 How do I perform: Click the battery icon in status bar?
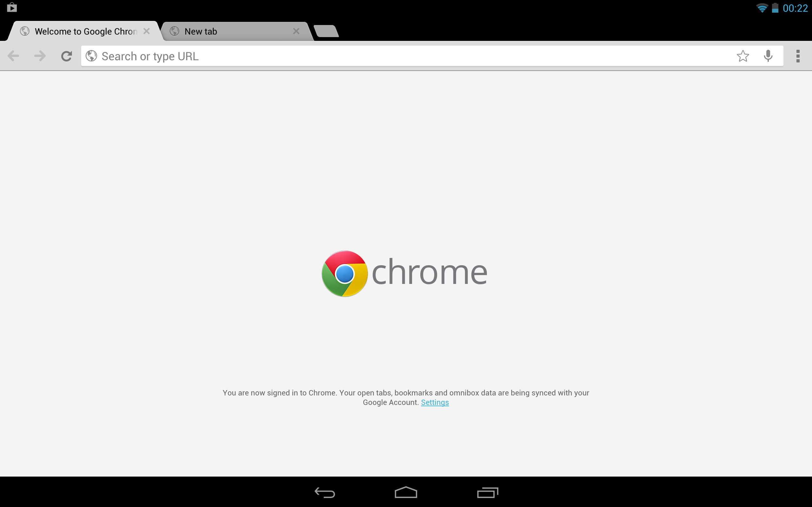pyautogui.click(x=775, y=7)
